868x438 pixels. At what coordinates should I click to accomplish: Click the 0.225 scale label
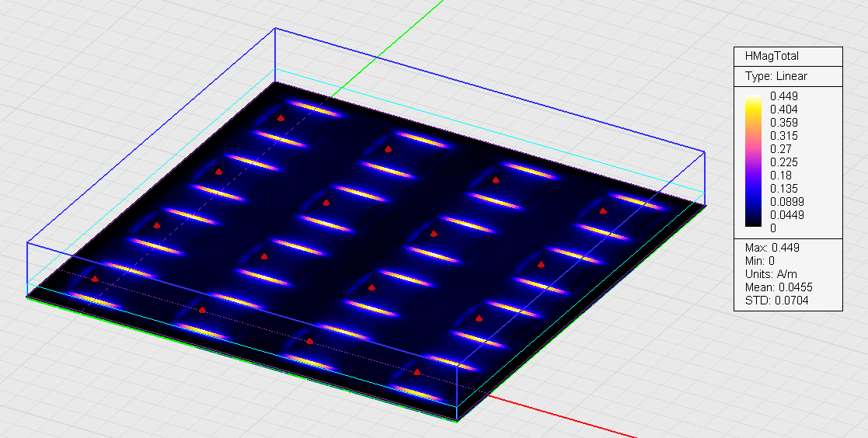click(784, 162)
